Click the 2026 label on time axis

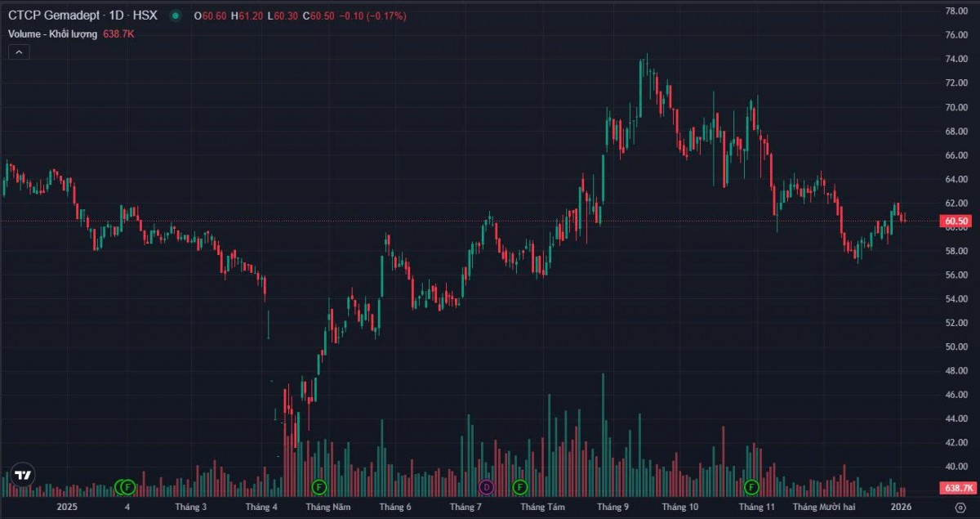pos(902,508)
